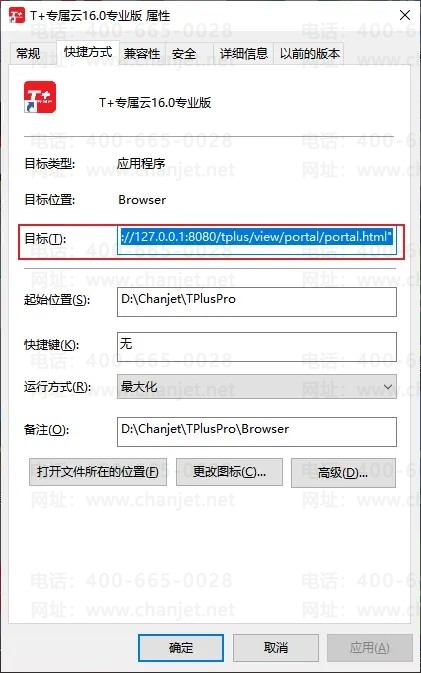Close the properties dialog window
The width and height of the screenshot is (421, 673).
click(x=405, y=15)
